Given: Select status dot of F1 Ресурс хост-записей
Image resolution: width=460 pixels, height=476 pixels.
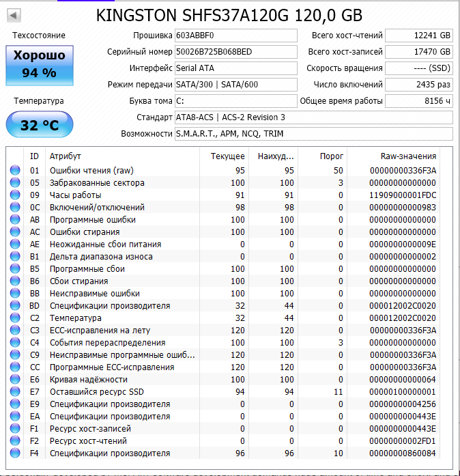Looking at the screenshot, I should 15,428.
